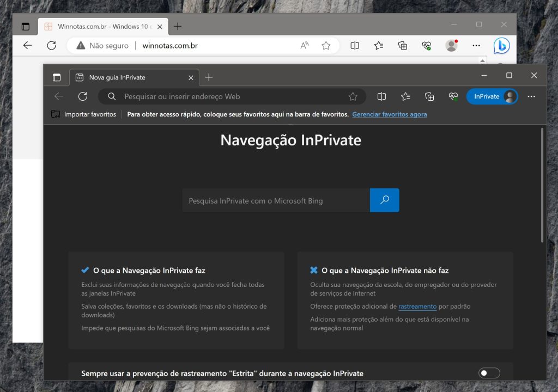The width and height of the screenshot is (558, 392).
Task: Open the Bing Chat sidebar icon
Action: (x=501, y=45)
